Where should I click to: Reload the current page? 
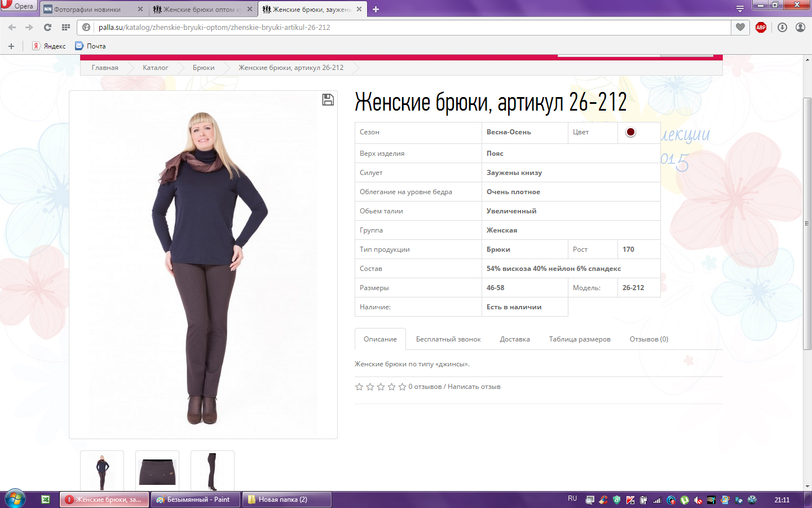[47, 27]
